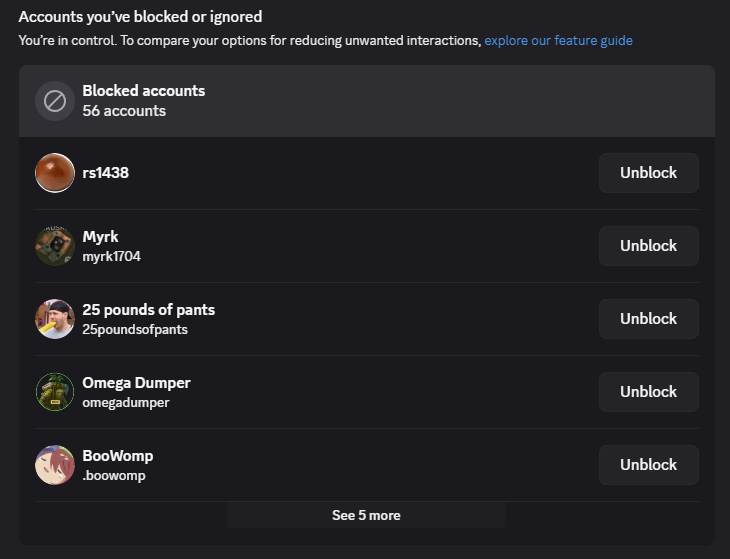
Task: Click Myrk's profile avatar
Action: coord(55,246)
